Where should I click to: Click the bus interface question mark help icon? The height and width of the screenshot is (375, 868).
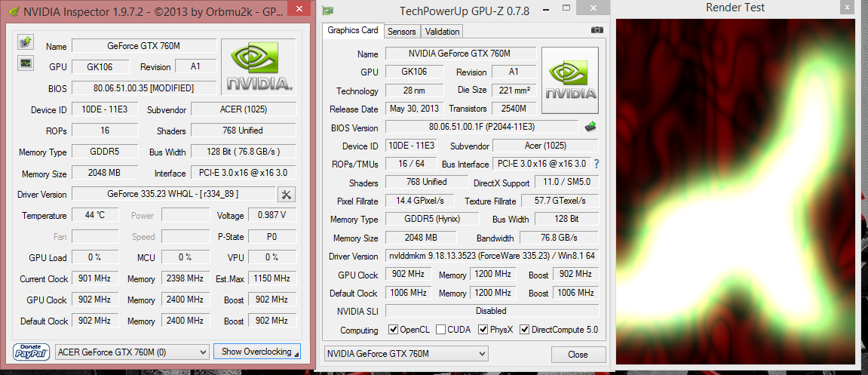pyautogui.click(x=597, y=164)
